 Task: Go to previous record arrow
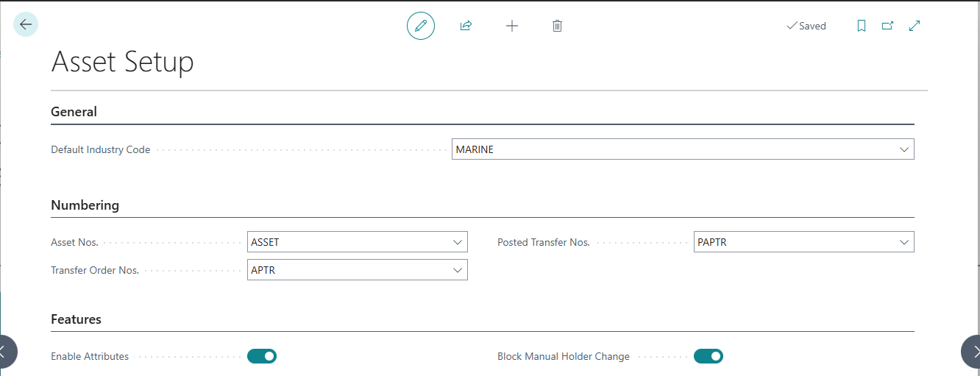[x=6, y=352]
